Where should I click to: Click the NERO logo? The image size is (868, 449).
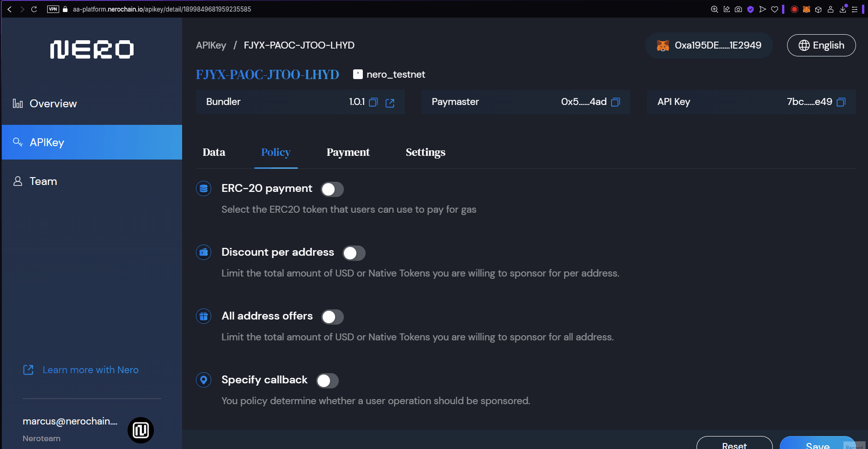92,49
